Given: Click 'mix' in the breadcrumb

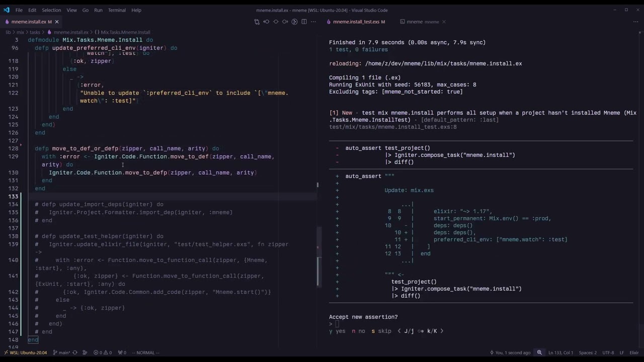Looking at the screenshot, I should point(20,32).
